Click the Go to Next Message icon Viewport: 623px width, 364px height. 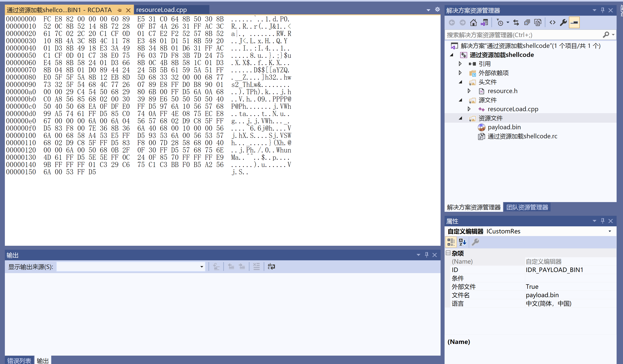click(242, 266)
